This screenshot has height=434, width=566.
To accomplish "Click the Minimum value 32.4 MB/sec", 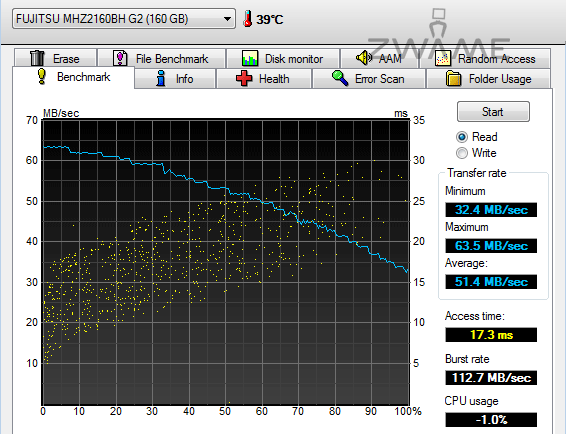I will (x=491, y=209).
